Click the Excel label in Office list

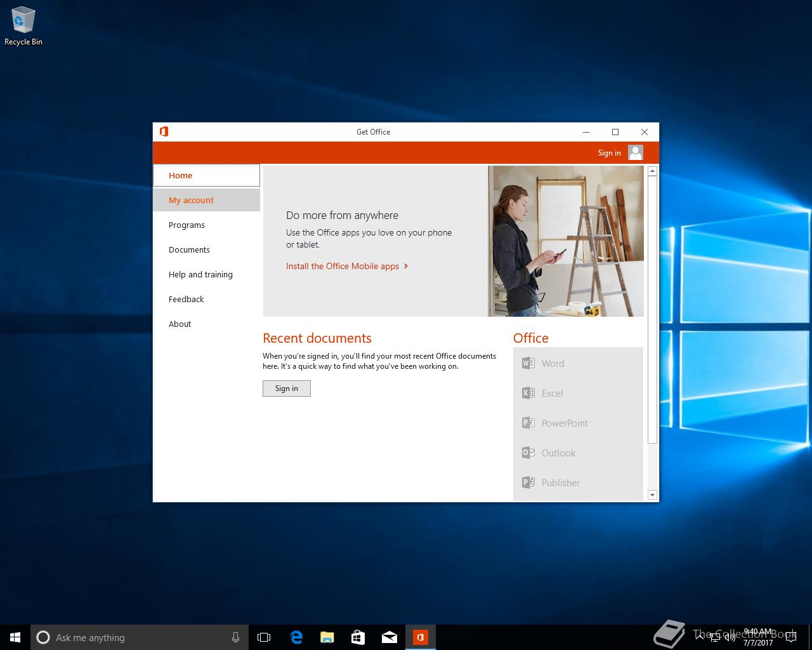(x=552, y=393)
